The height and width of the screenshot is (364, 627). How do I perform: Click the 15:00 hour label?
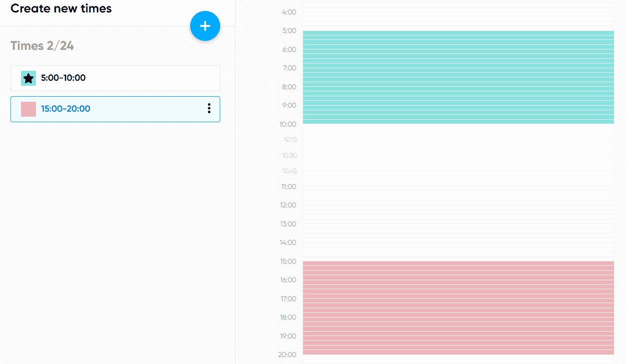click(289, 261)
